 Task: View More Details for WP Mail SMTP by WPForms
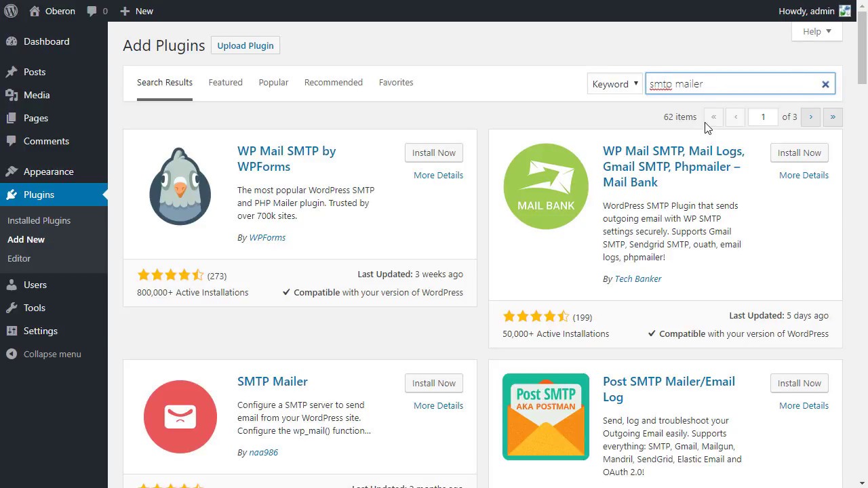tap(438, 175)
